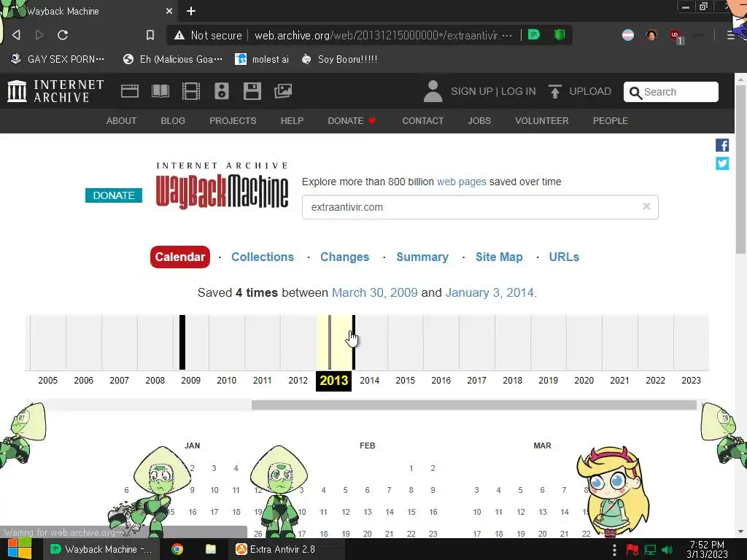Clear the Wayback search field with X

point(646,206)
